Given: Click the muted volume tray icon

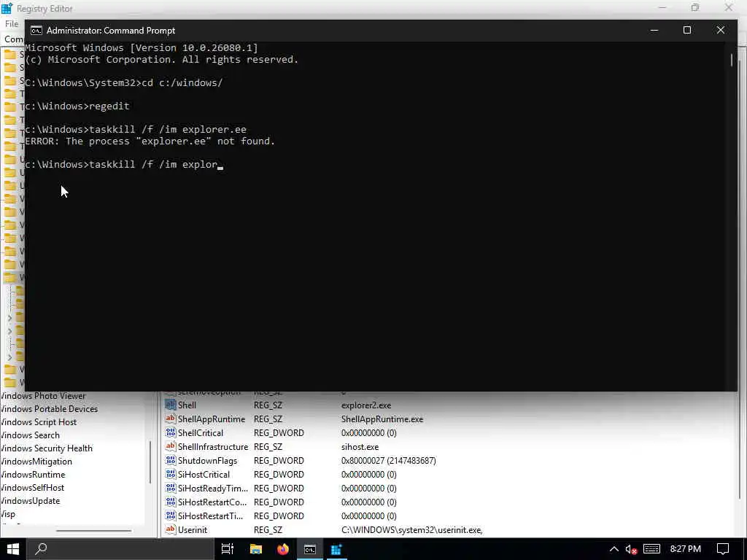Looking at the screenshot, I should [x=631, y=549].
